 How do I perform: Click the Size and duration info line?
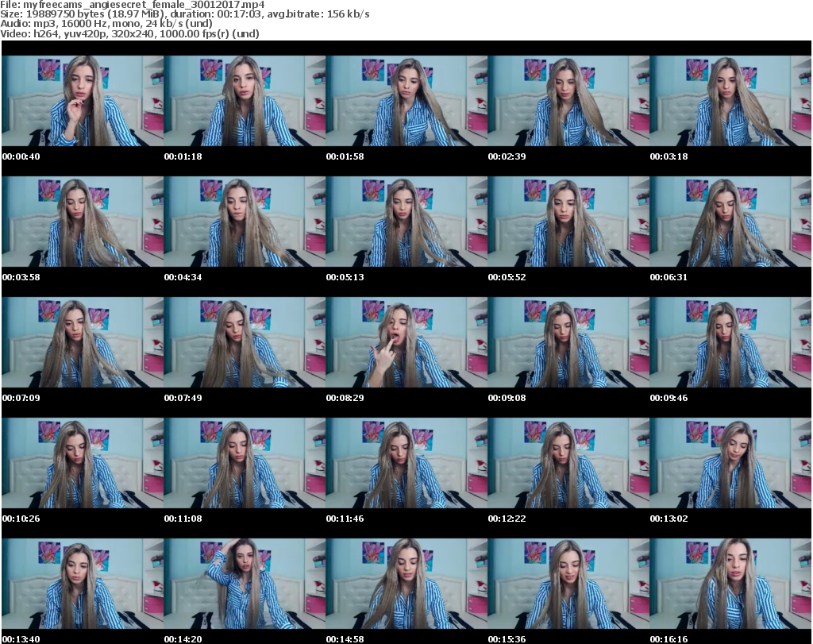pos(184,14)
